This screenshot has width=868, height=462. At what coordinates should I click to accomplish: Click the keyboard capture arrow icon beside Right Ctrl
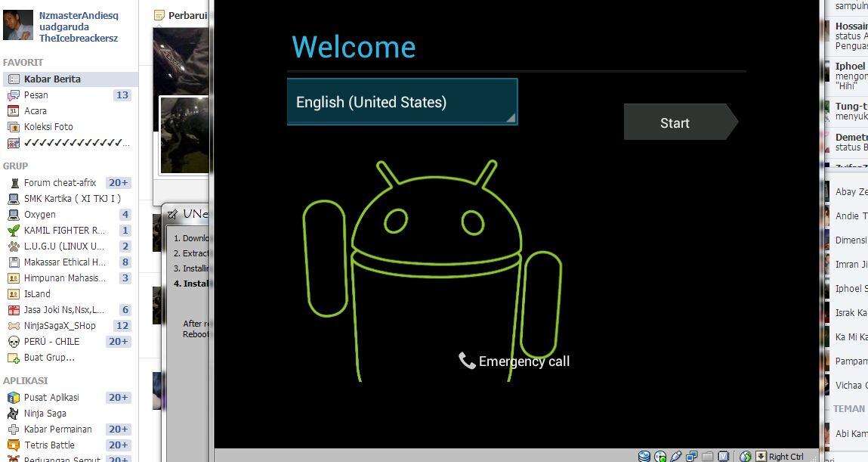click(x=761, y=457)
